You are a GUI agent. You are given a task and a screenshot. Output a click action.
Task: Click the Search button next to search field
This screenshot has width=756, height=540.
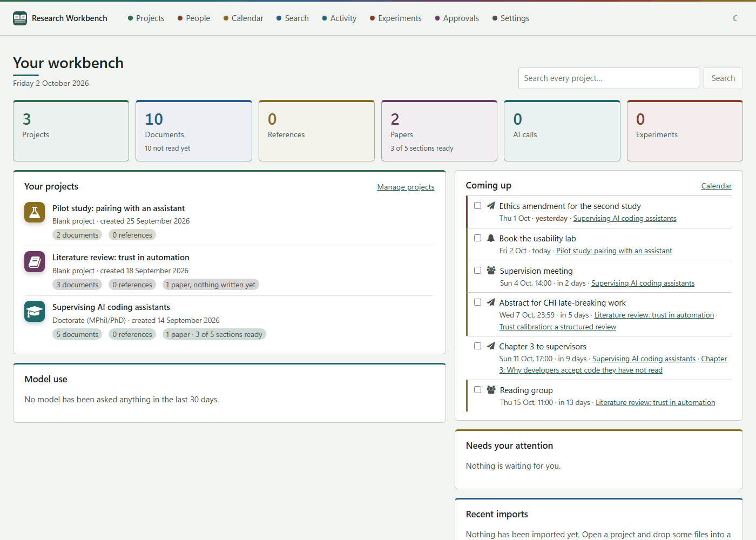(723, 78)
